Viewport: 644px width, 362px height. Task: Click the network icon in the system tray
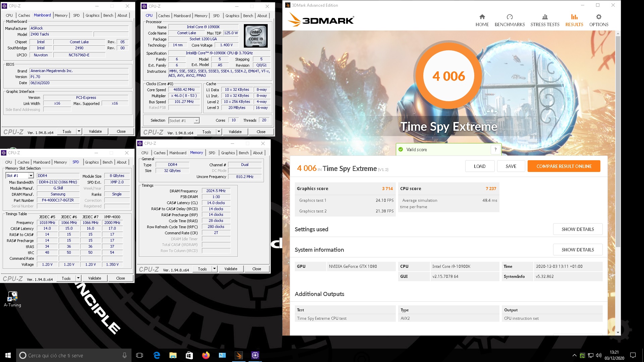(591, 355)
